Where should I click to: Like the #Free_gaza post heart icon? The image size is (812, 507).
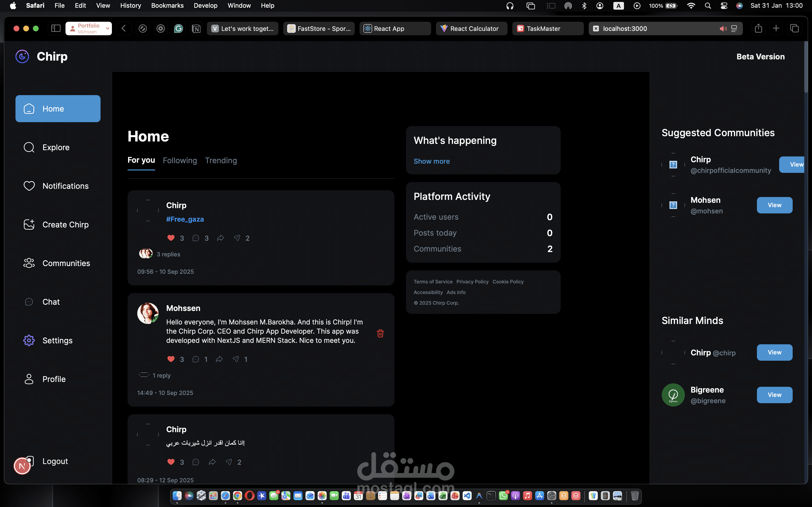pyautogui.click(x=171, y=238)
